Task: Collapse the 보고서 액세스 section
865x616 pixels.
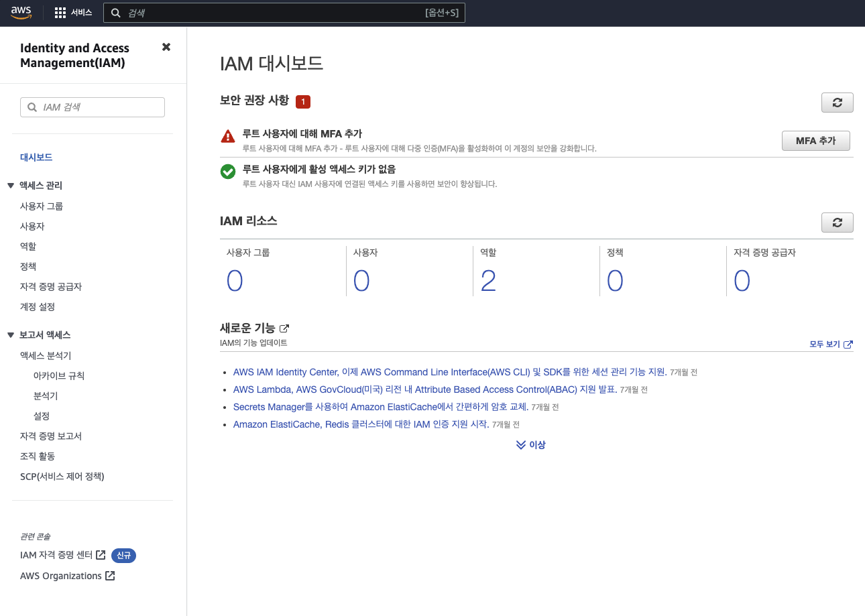Action: (11, 335)
